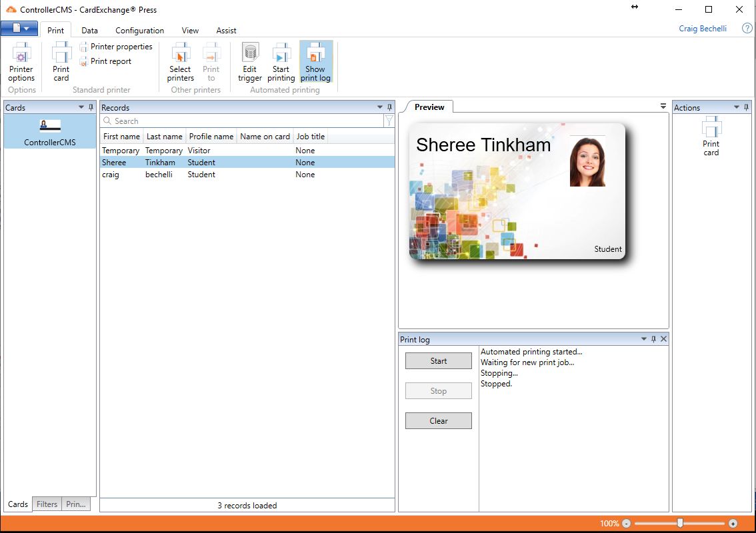The height and width of the screenshot is (533, 756).
Task: Click the 'Stopped.' print log entry
Action: click(496, 384)
